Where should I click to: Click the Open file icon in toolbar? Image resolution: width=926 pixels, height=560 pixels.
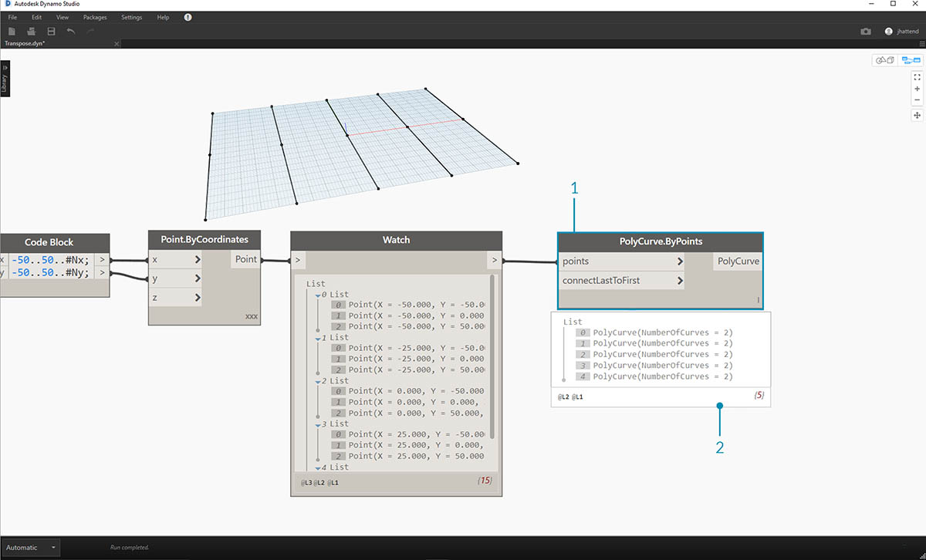(31, 31)
